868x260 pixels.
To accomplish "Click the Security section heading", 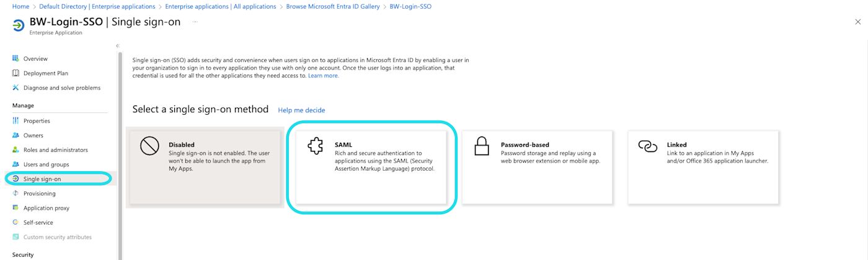I will pyautogui.click(x=23, y=255).
